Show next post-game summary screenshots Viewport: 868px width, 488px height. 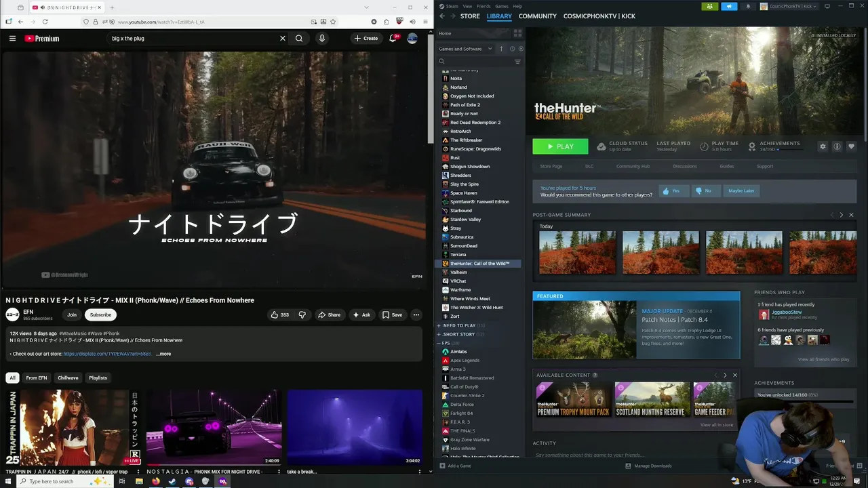tap(842, 215)
